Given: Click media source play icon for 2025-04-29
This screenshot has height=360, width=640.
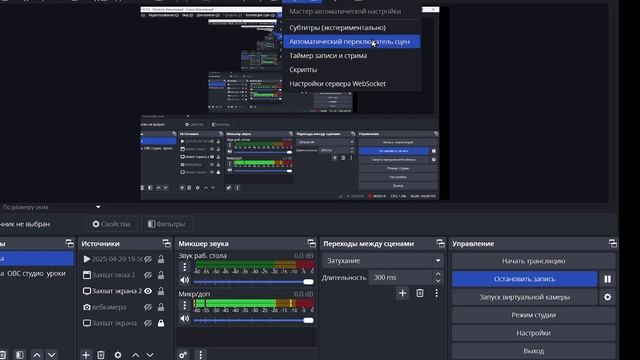Looking at the screenshot, I should click(87, 259).
